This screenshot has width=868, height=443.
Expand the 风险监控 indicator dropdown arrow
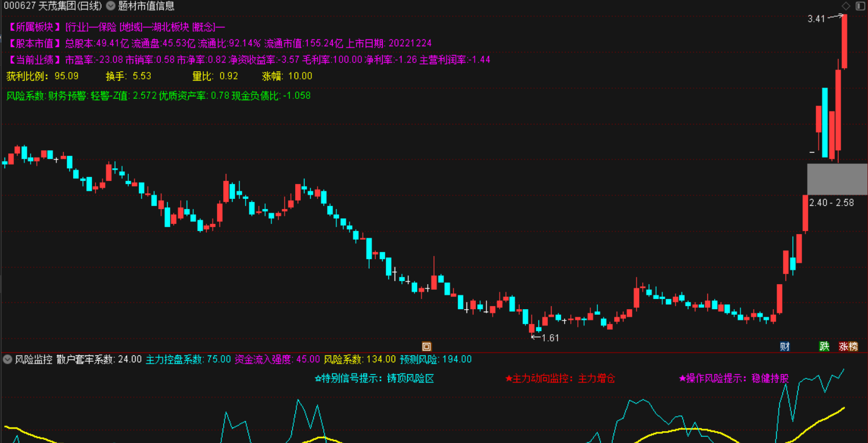[x=8, y=359]
